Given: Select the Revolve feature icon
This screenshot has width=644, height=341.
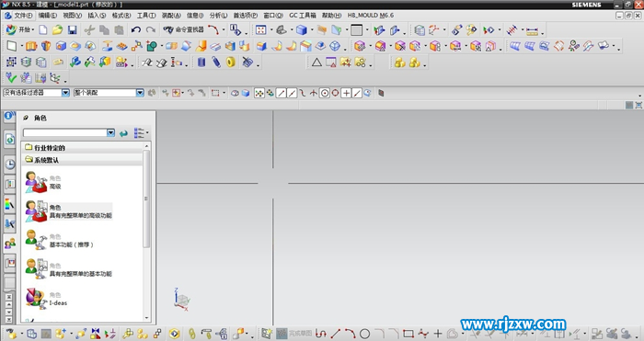Looking at the screenshot, I should pos(46,46).
